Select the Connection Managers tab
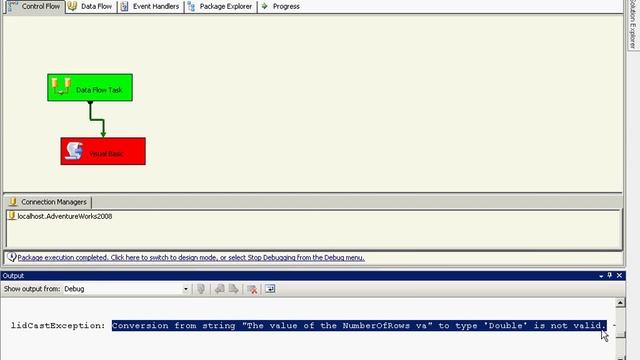Image resolution: width=640 pixels, height=360 pixels. click(x=48, y=202)
